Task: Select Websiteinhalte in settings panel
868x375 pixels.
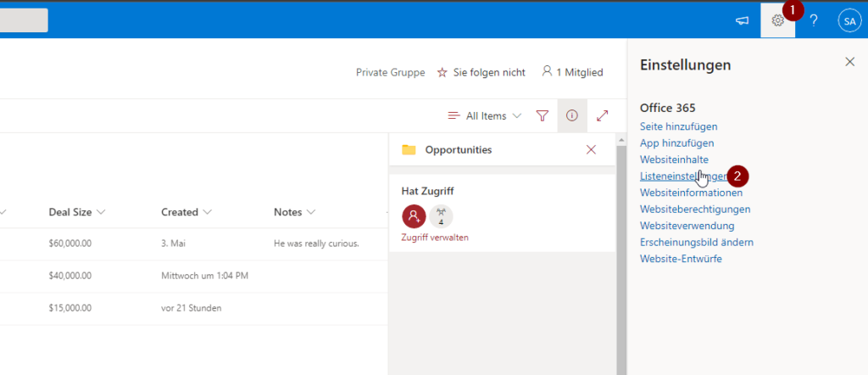Action: (674, 160)
